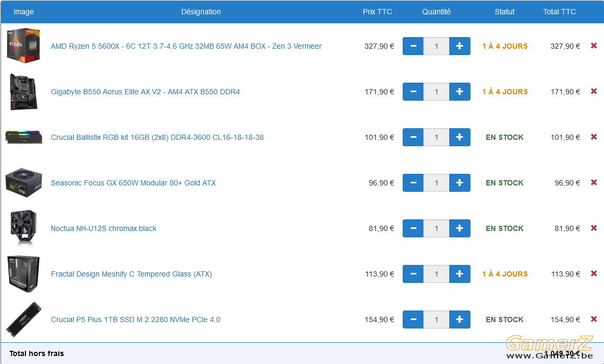Viewport: 604px width, 364px height.
Task: Increase quantity of Gigabyte B550 motherboard
Action: coord(459,92)
